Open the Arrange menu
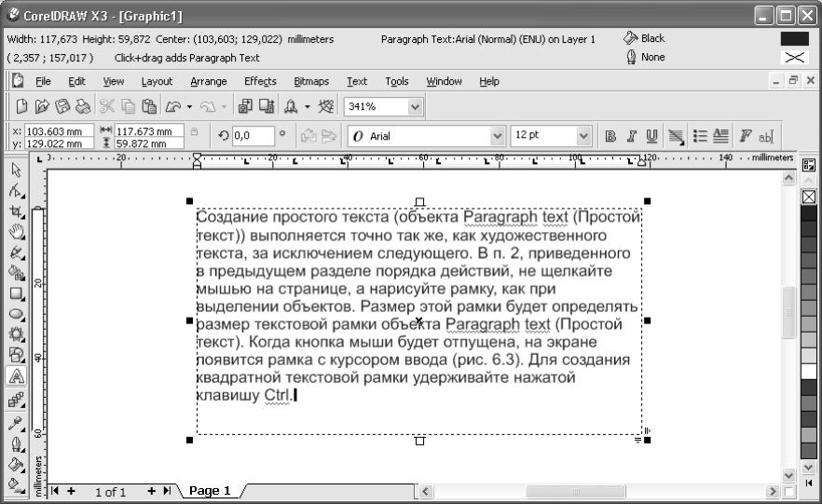 209,81
